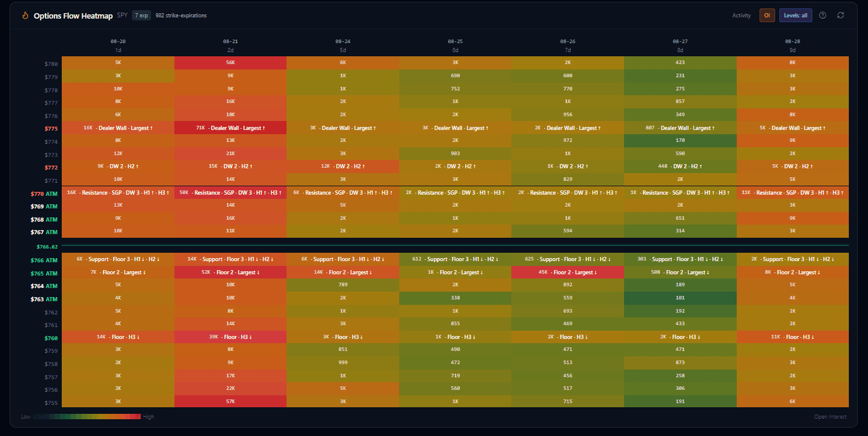Click the $755 strike row label

click(x=51, y=403)
